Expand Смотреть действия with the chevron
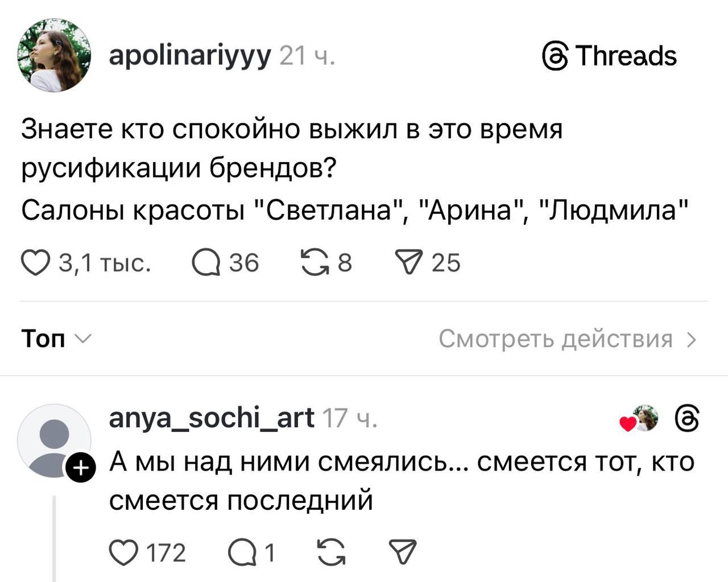Viewport: 728px width, 582px height. coord(692,339)
